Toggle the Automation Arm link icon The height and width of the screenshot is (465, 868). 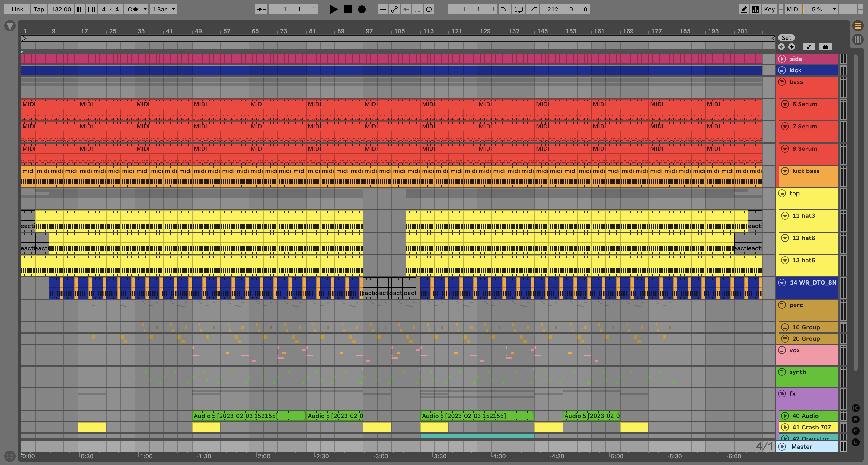[394, 9]
